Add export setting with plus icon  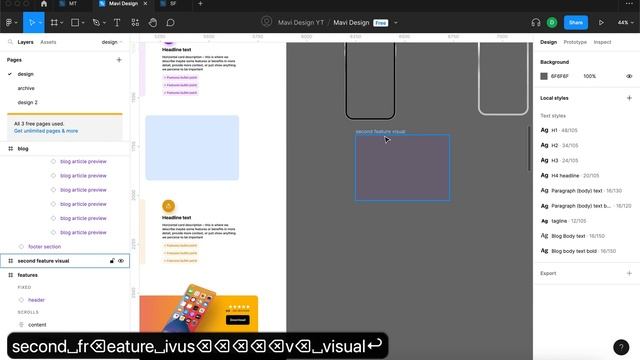coord(629,273)
